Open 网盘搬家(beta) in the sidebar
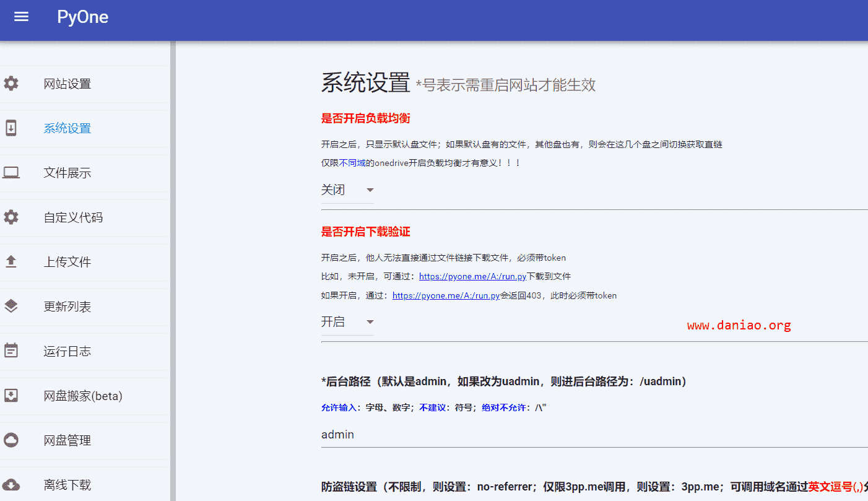Screen dimensions: 868x501 click(x=84, y=396)
